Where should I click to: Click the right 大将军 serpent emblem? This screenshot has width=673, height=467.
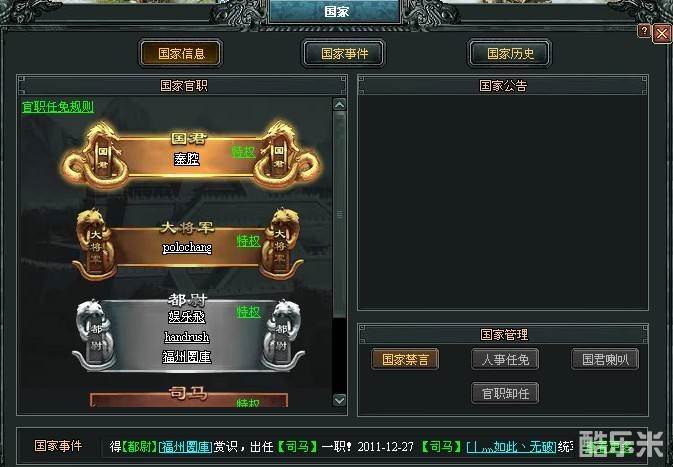pos(280,243)
